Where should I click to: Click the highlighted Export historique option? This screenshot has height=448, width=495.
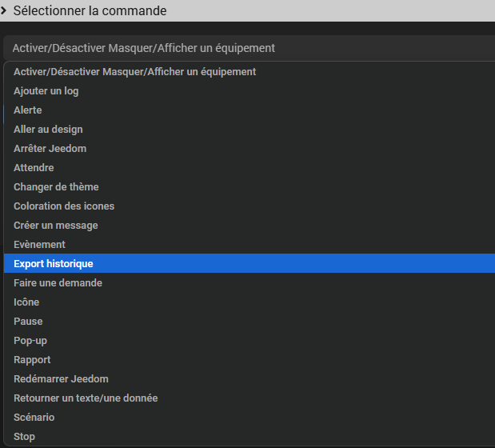[x=249, y=263]
